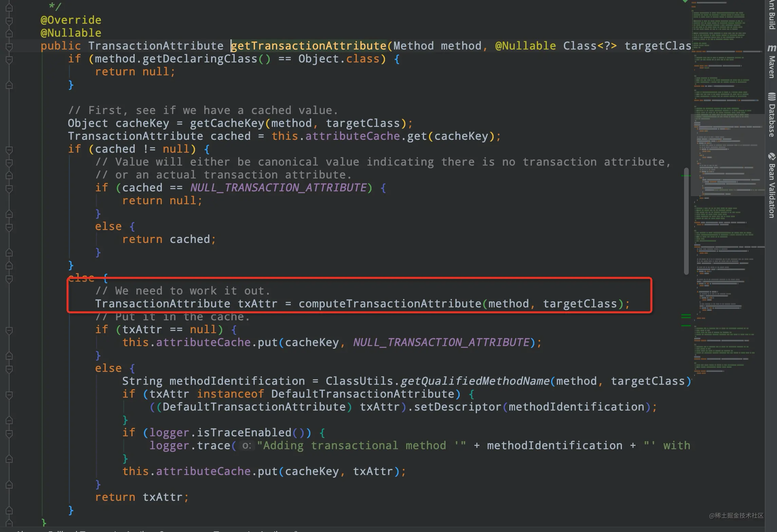This screenshot has width=777, height=532.
Task: Collapse 'if (cached == NULL_TRANSACTION_ATTRIBUTE)' fold marker
Action: [x=9, y=188]
